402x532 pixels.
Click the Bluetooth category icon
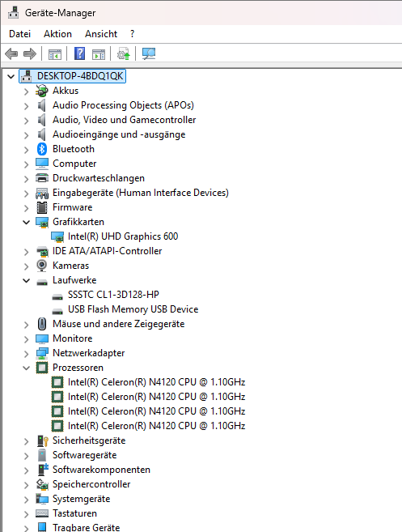(x=42, y=149)
